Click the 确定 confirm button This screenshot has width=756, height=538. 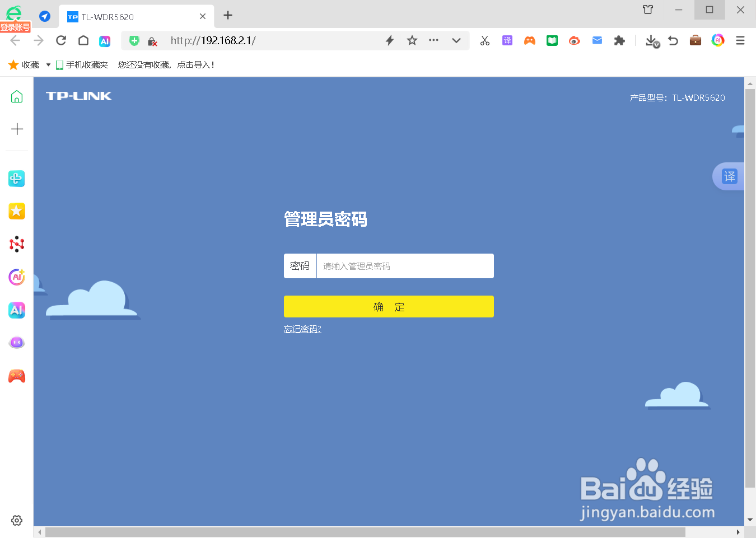389,306
